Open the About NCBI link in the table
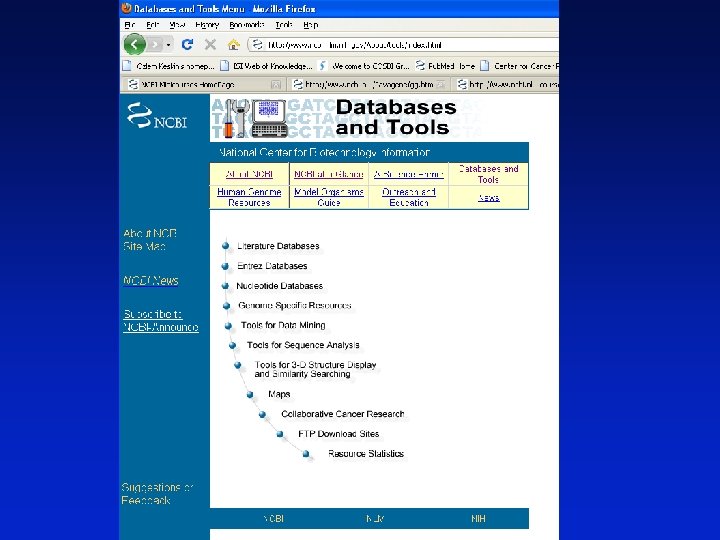720x540 pixels. (x=249, y=174)
